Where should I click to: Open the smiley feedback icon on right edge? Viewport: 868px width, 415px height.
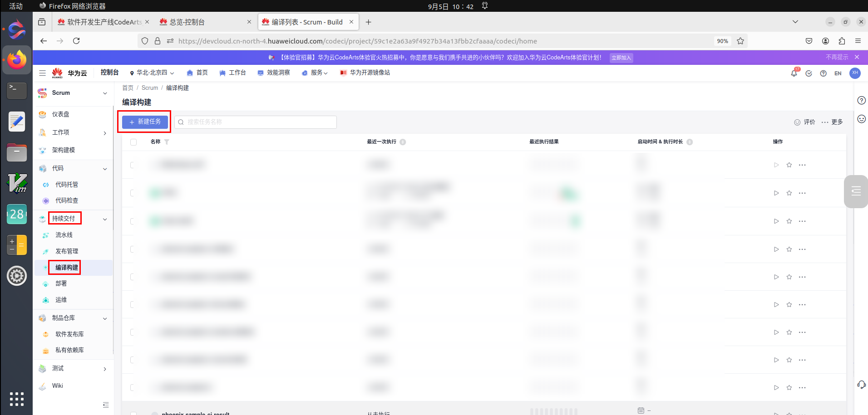click(x=861, y=119)
